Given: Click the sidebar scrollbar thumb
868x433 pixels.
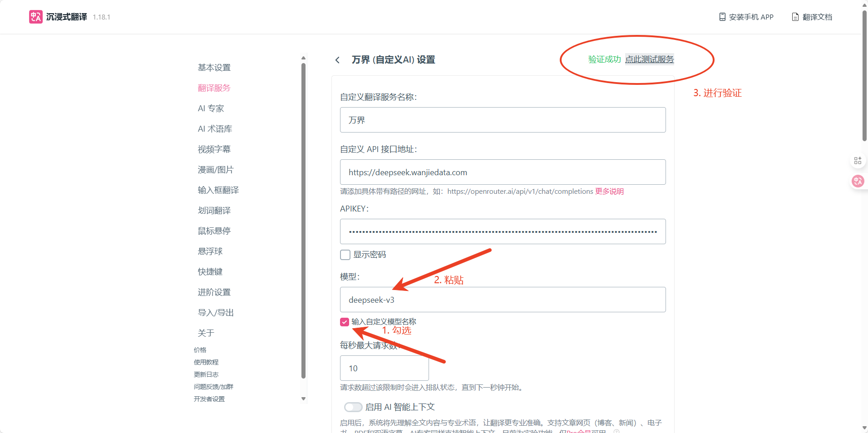Looking at the screenshot, I should pos(303,221).
